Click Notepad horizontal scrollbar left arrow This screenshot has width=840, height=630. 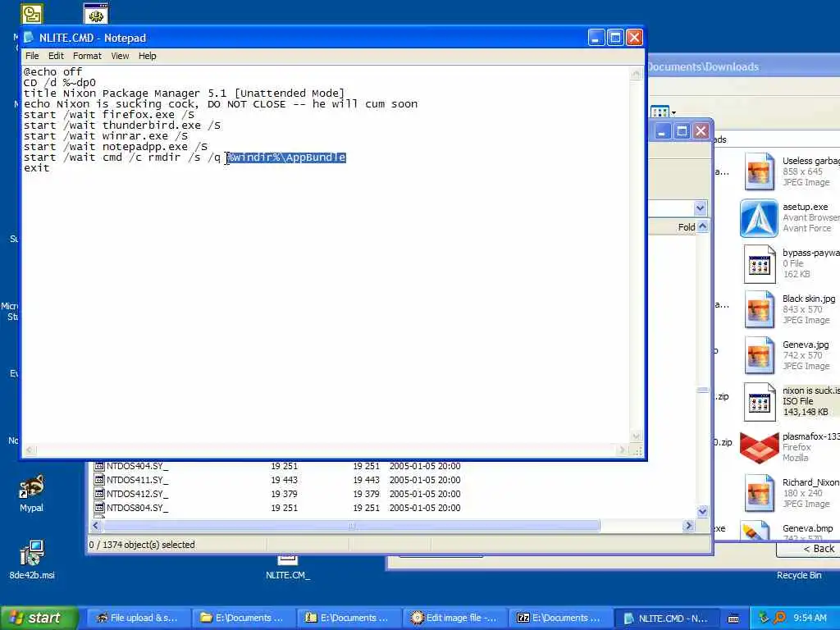point(30,450)
